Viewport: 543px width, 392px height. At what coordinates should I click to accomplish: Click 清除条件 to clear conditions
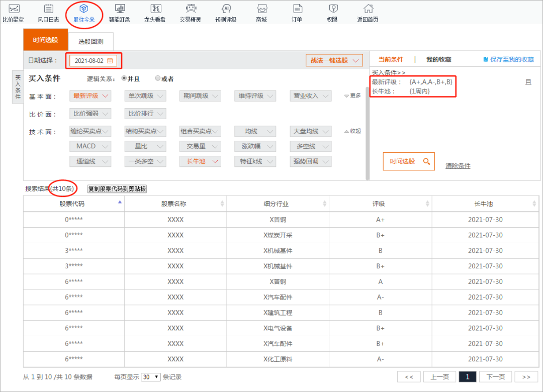point(458,165)
